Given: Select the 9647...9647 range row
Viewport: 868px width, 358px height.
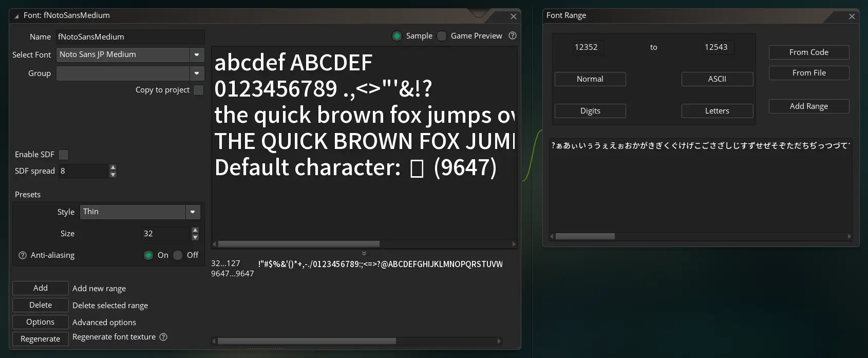Looking at the screenshot, I should pyautogui.click(x=357, y=274).
